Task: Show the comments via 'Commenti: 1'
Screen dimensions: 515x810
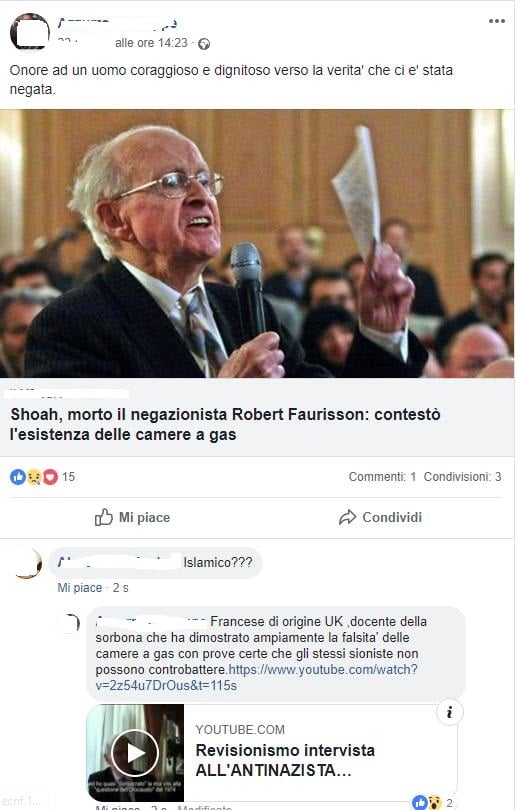Action: 382,477
